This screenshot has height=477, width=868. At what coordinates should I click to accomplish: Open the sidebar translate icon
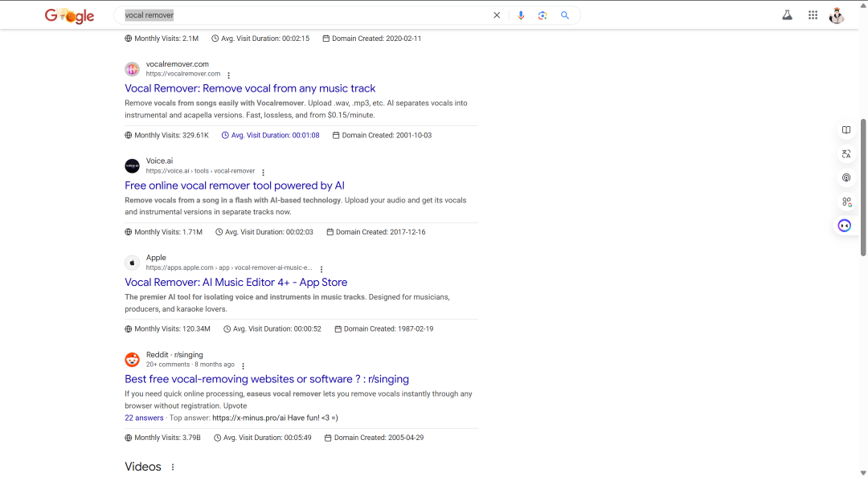tap(845, 154)
